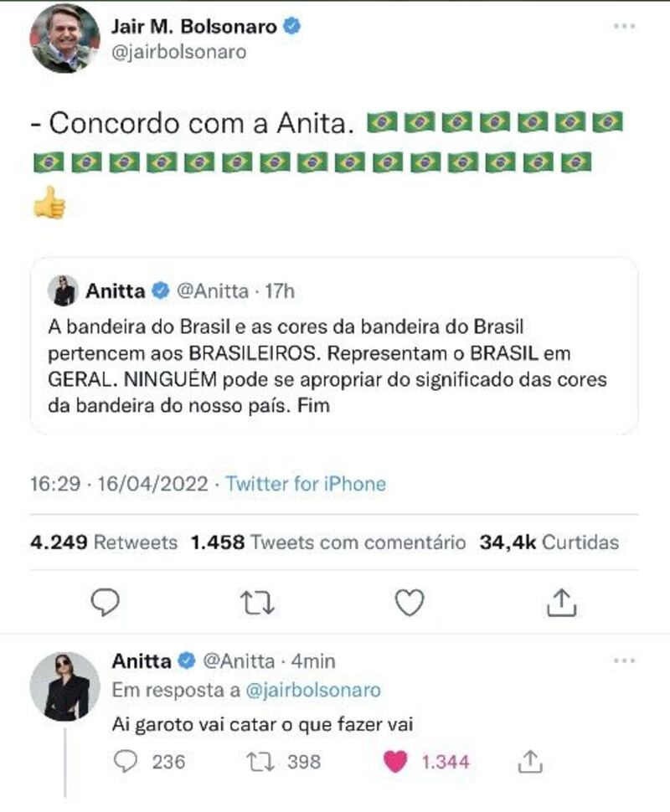Click the Twitter for iPhone source link
Screen dimensions: 670x812
[306, 484]
